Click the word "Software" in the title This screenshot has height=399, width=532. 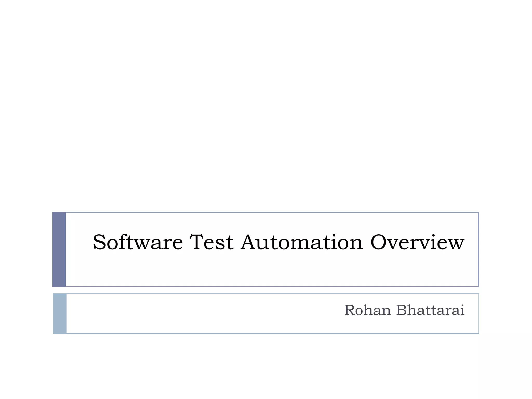138,242
